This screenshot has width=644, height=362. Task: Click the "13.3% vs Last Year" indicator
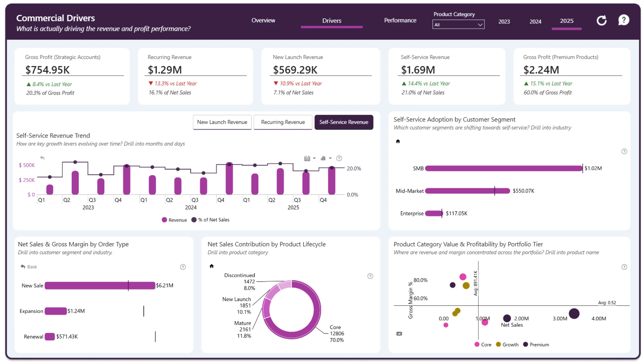coord(173,83)
